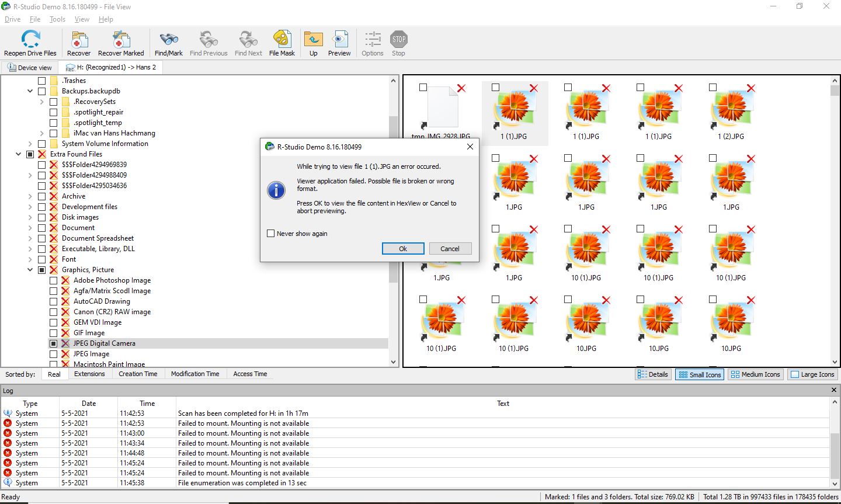
Task: Collapse the Extra Found Files node
Action: pyautogui.click(x=19, y=154)
